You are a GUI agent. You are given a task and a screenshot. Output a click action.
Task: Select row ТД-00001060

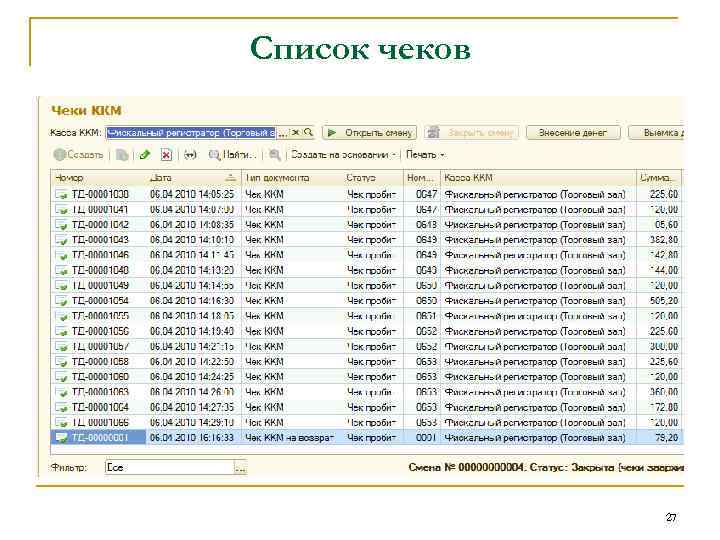(366, 377)
